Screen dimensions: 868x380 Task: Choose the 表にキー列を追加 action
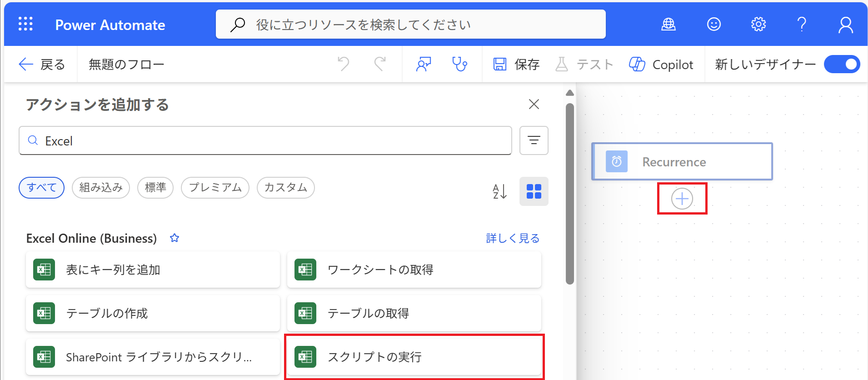point(153,270)
